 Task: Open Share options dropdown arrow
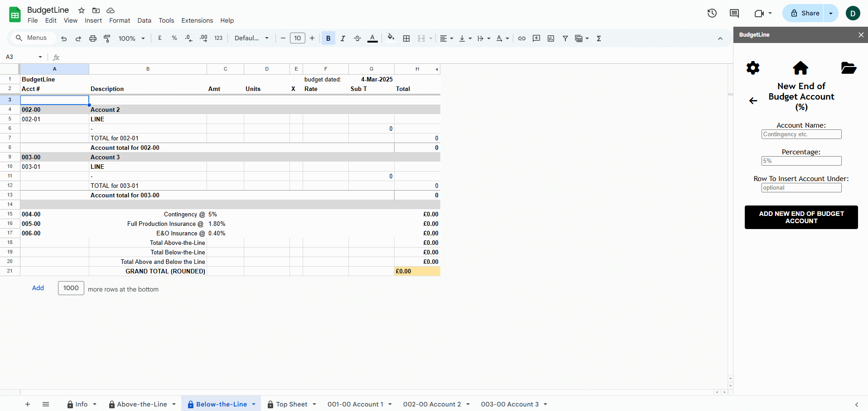click(x=831, y=13)
